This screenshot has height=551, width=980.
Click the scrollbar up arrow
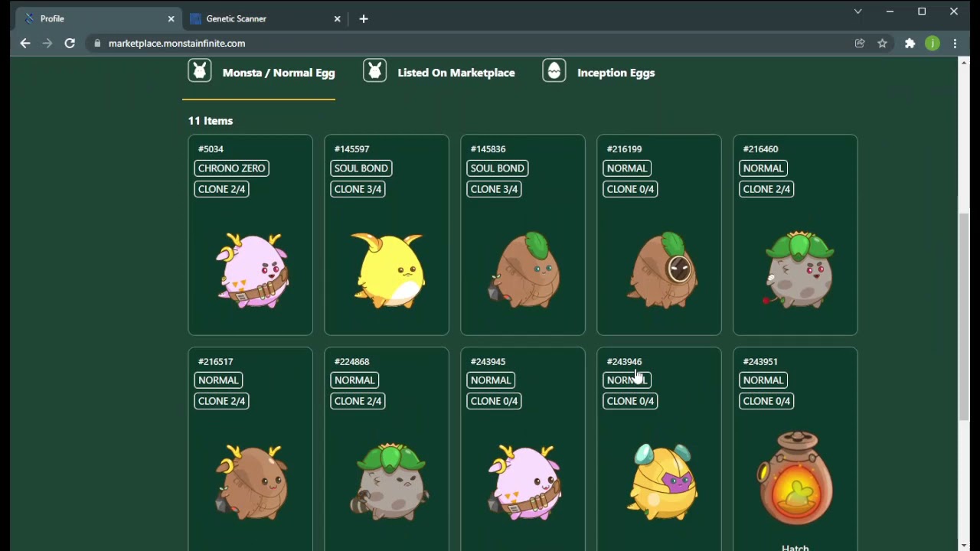964,62
